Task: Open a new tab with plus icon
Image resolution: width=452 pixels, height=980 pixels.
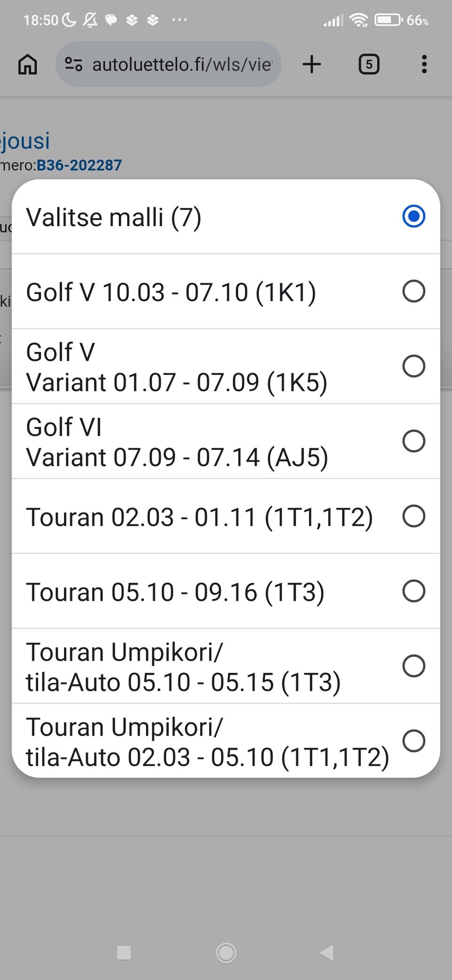Action: click(312, 64)
